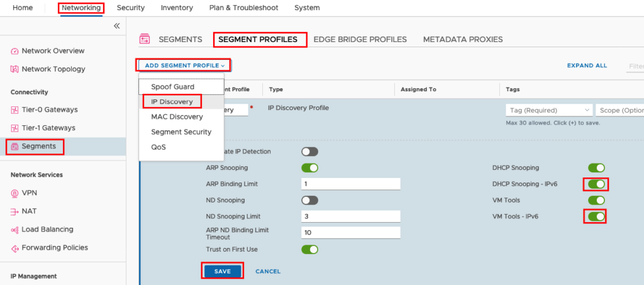Click the IP Discovery Profile type text

click(x=298, y=108)
